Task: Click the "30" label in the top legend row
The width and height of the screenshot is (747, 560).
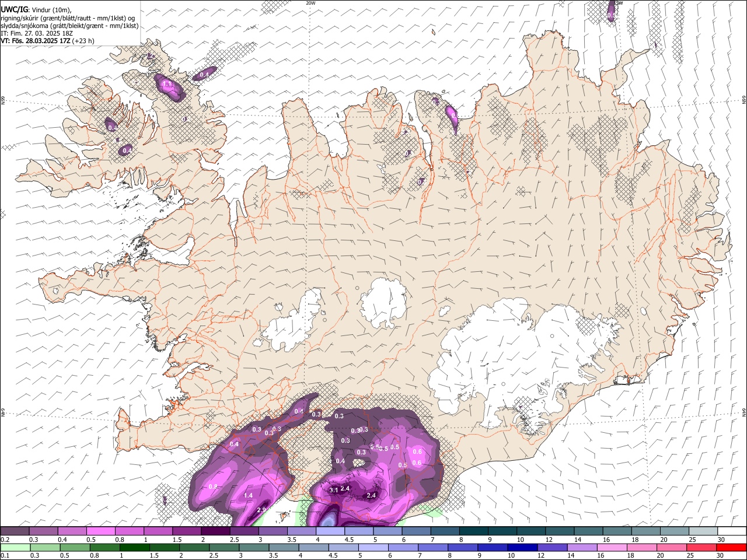Action: click(x=721, y=540)
